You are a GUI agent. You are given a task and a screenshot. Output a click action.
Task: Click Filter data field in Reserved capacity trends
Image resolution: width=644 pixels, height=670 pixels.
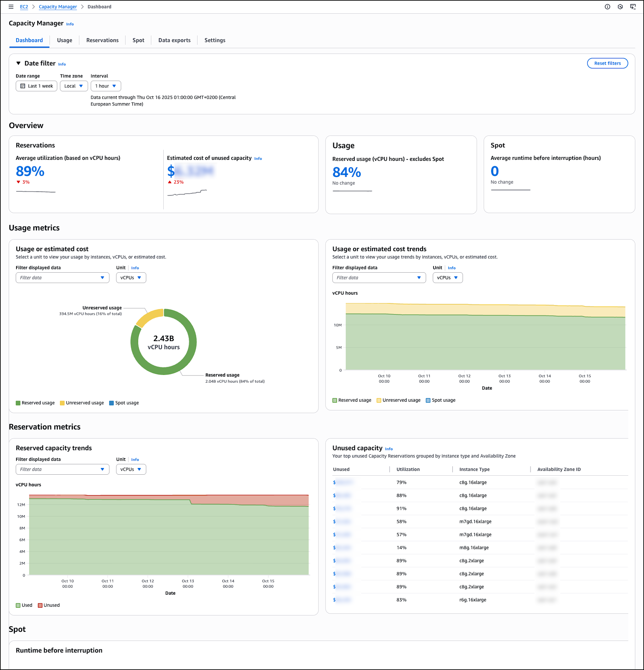tap(62, 469)
